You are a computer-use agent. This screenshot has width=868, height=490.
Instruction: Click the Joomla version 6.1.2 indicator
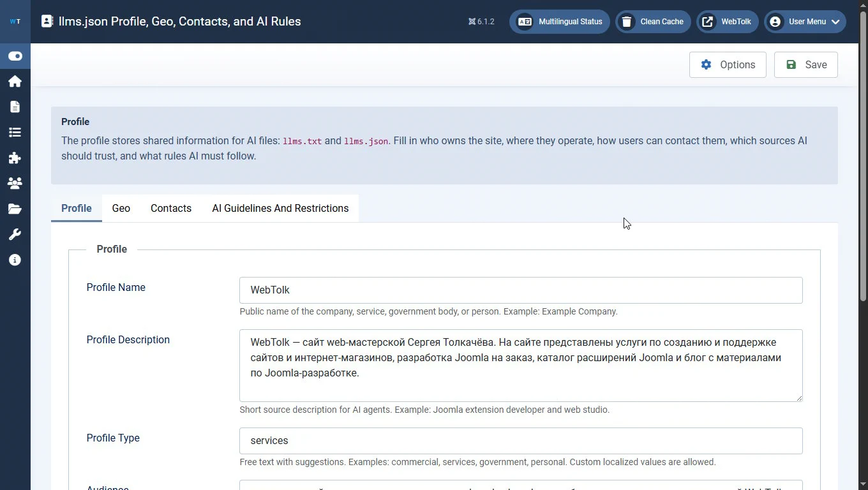pyautogui.click(x=481, y=22)
